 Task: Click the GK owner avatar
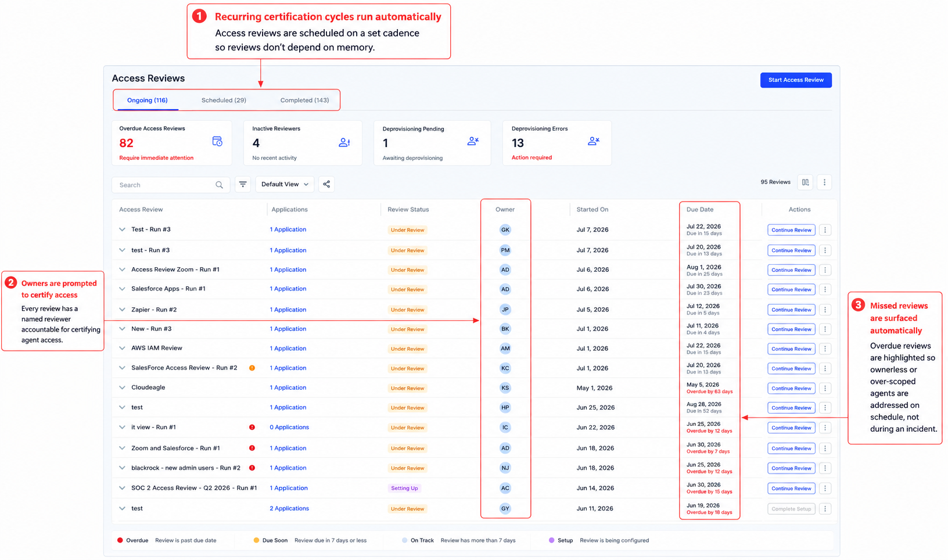505,230
